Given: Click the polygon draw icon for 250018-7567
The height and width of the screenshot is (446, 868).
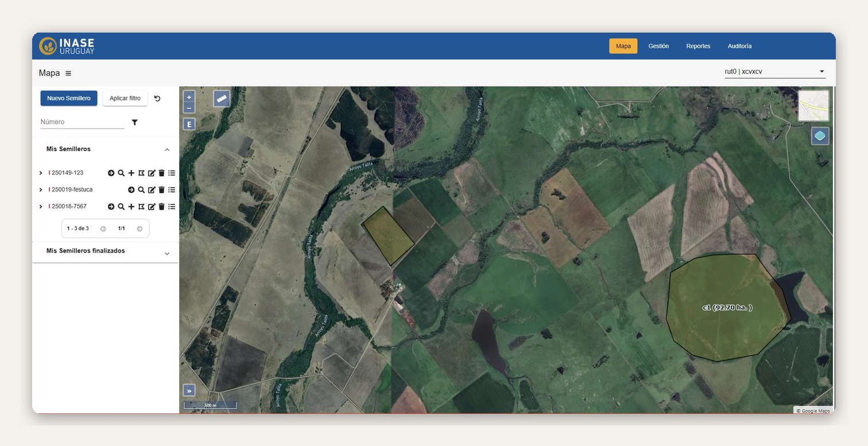Looking at the screenshot, I should 141,207.
